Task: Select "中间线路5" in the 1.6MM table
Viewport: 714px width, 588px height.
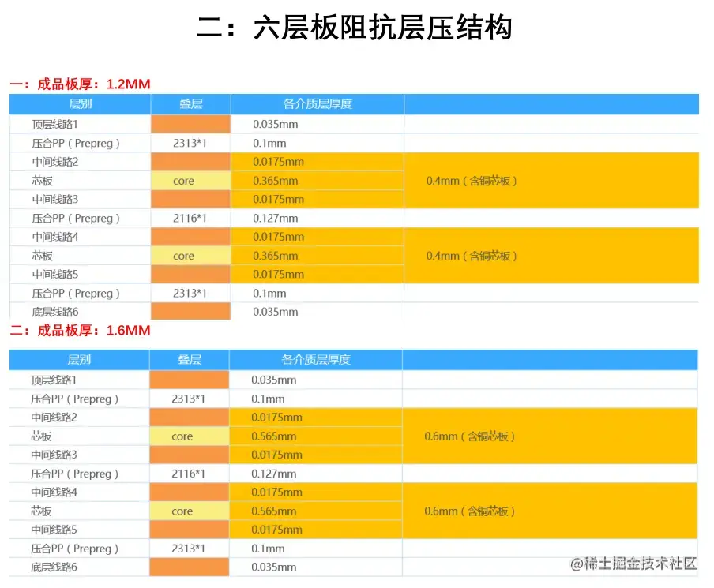Action: (x=53, y=530)
